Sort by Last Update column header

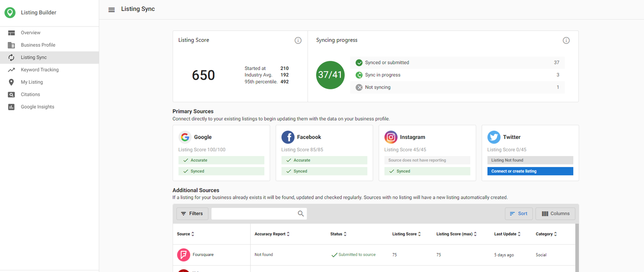pyautogui.click(x=507, y=234)
